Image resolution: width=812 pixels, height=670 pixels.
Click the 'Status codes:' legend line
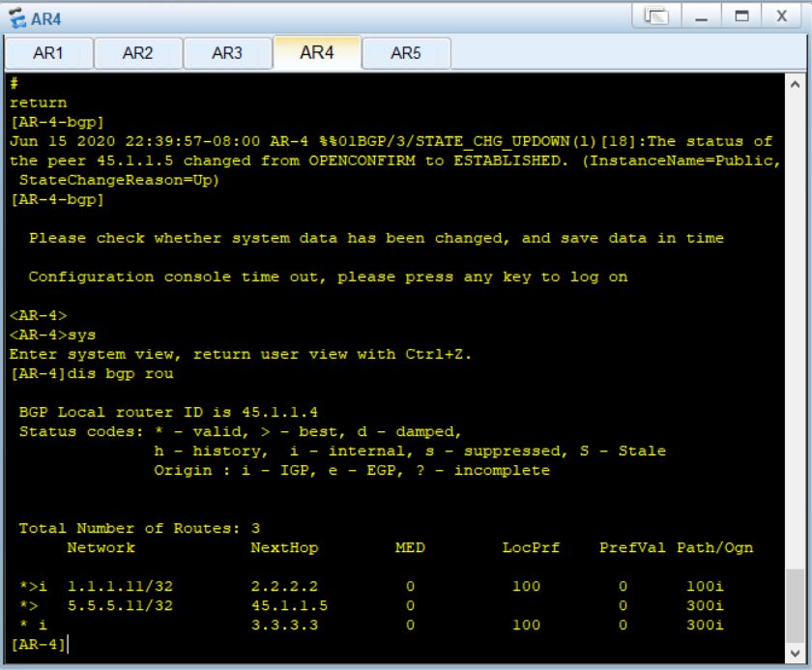pyautogui.click(x=241, y=432)
